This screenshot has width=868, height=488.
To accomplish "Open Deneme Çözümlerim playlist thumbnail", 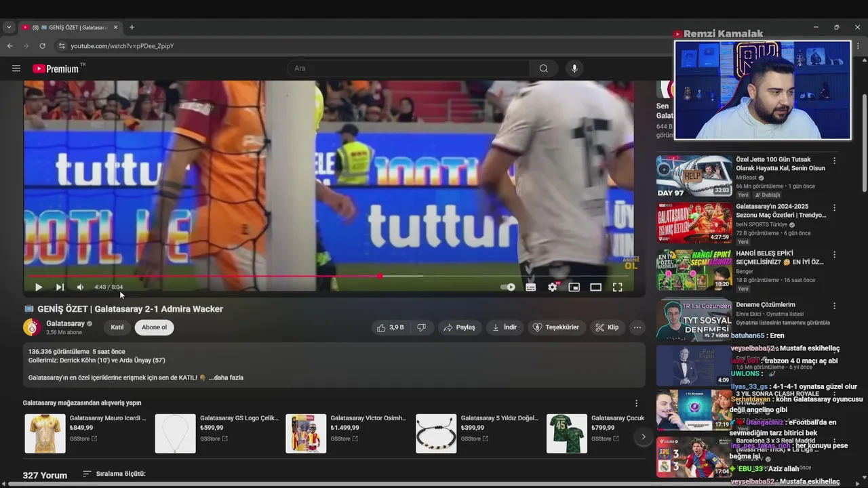I will 694,319.
